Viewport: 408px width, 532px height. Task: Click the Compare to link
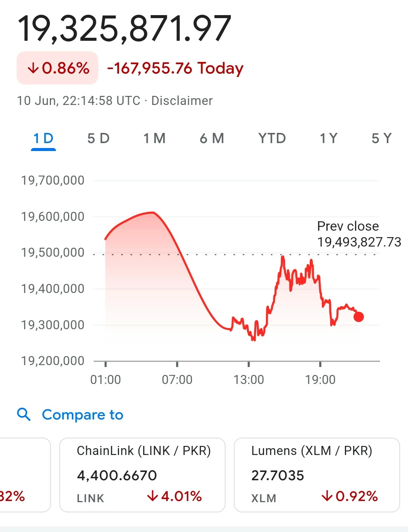click(83, 415)
